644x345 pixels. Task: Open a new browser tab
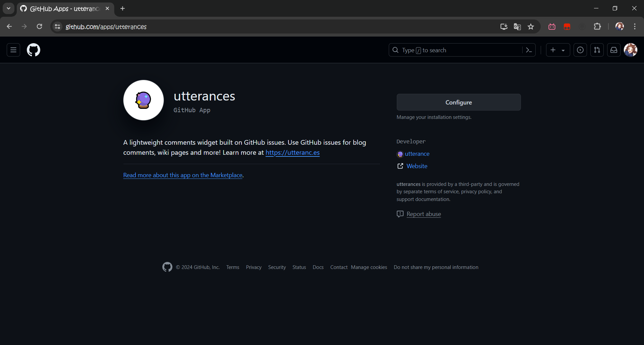point(123,9)
